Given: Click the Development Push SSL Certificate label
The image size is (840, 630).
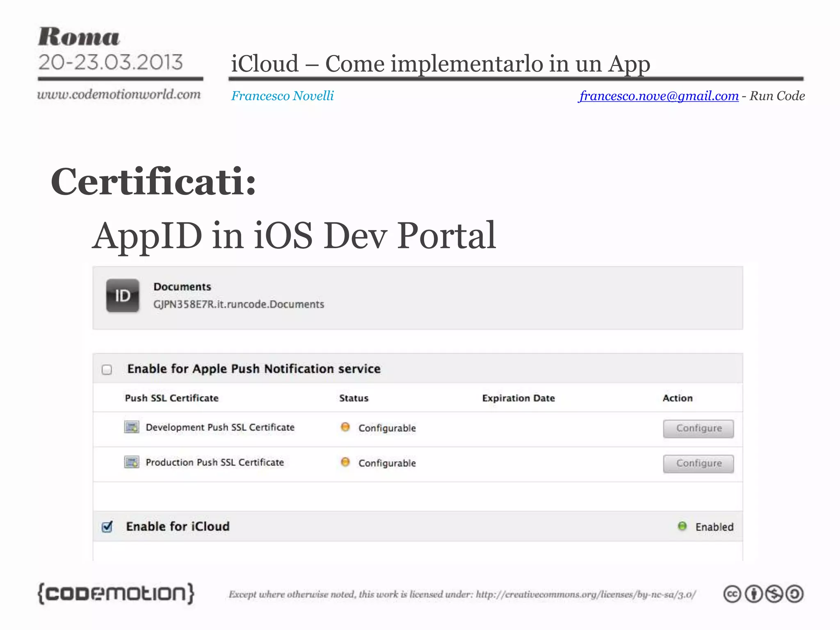Looking at the screenshot, I should coord(220,427).
